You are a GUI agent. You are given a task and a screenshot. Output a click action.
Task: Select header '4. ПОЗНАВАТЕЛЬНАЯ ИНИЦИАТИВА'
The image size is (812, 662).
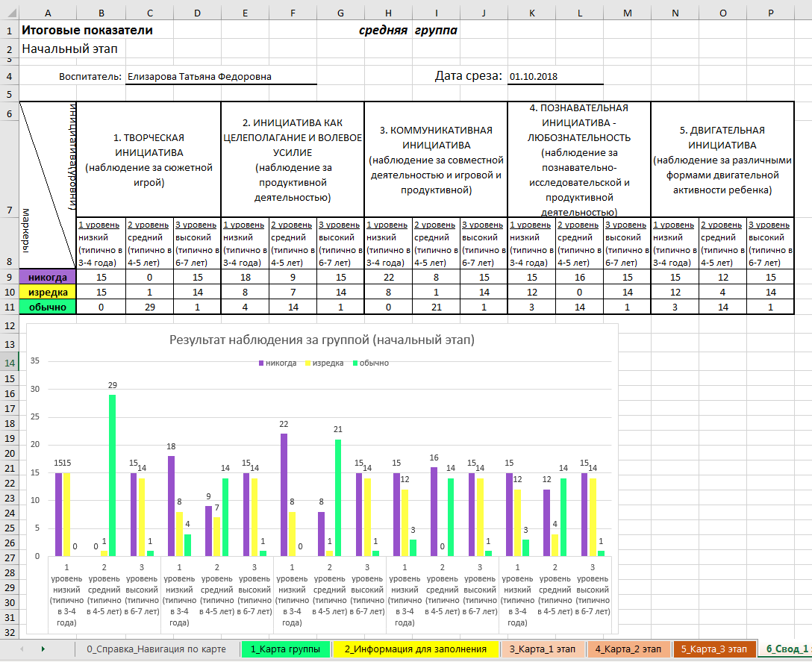coord(579,160)
